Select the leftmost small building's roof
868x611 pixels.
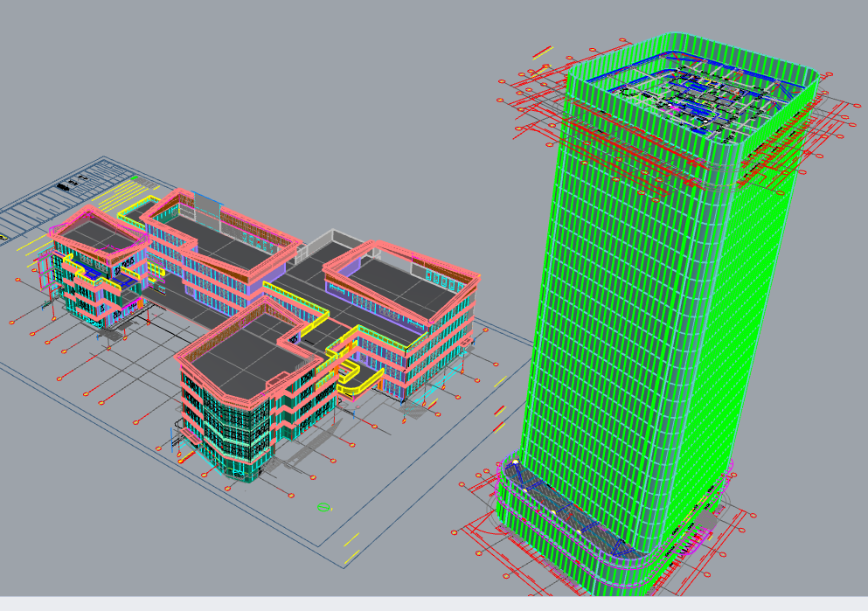pyautogui.click(x=94, y=233)
